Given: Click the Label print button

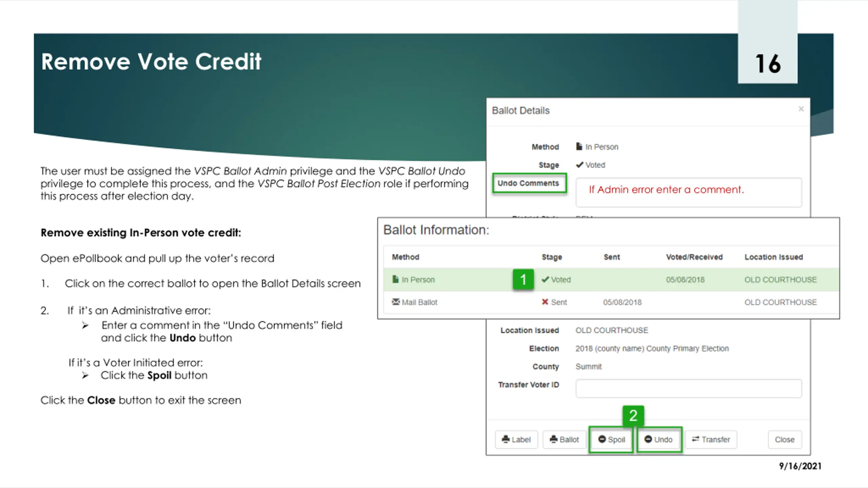Looking at the screenshot, I should click(516, 440).
